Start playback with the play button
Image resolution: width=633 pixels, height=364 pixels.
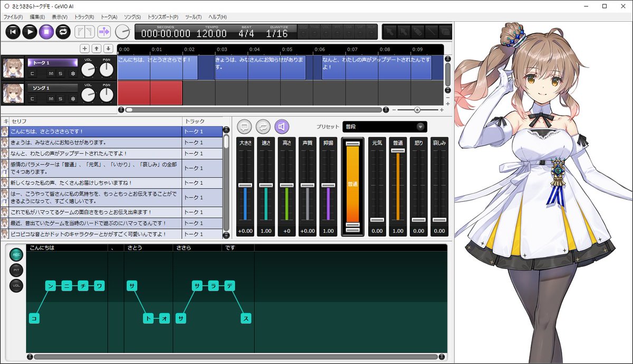(30, 32)
